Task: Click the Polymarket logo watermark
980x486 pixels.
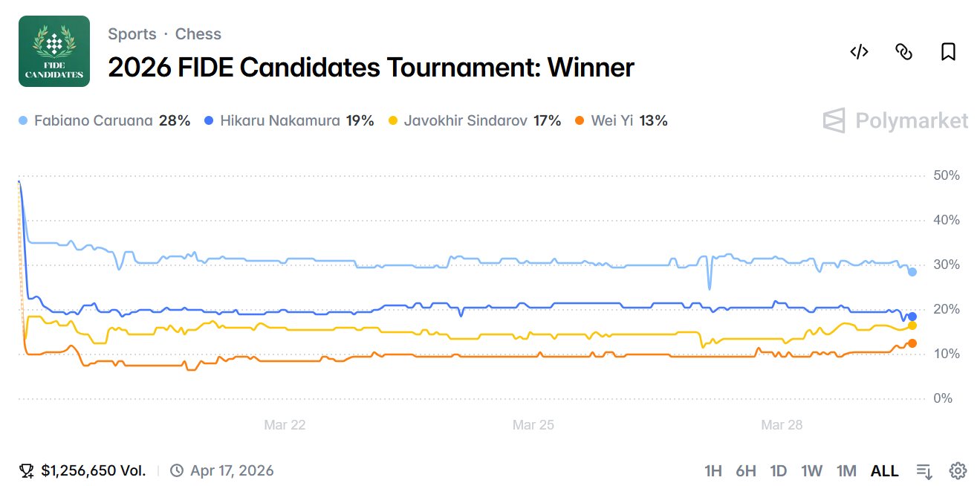Action: tap(895, 120)
